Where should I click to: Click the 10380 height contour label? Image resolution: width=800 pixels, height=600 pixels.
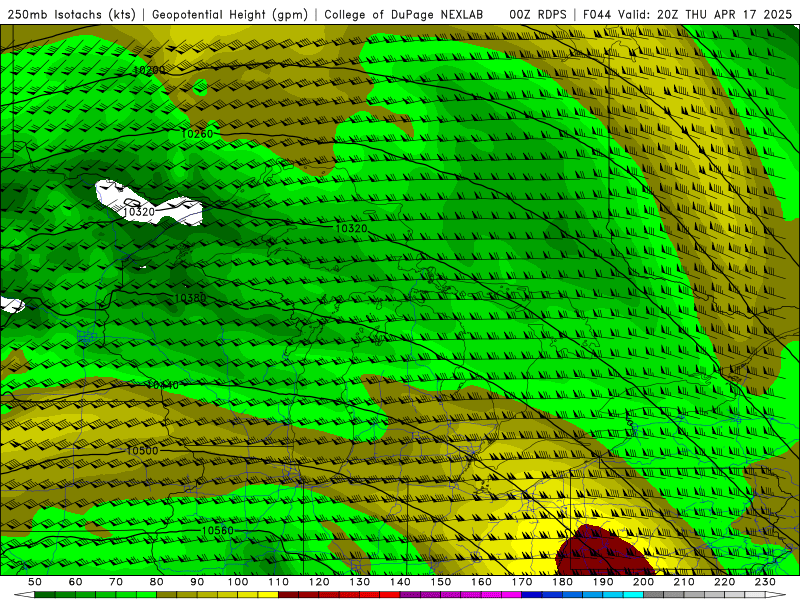click(x=190, y=298)
